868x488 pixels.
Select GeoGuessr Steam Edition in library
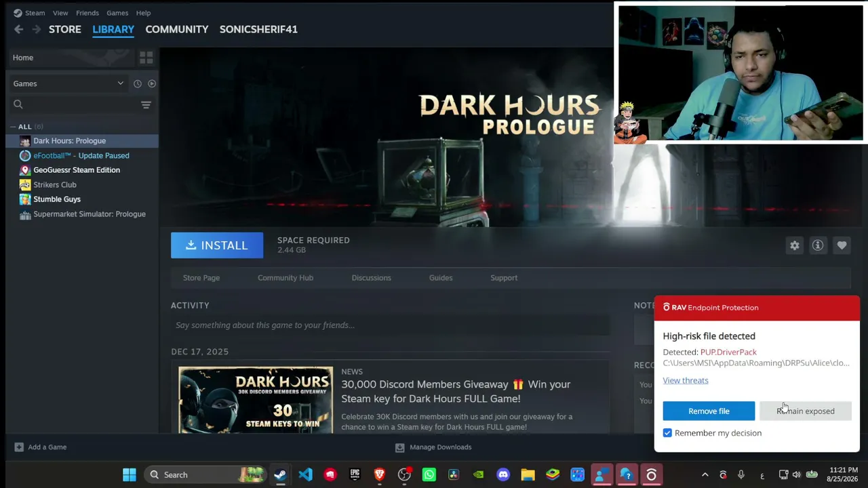click(x=82, y=170)
